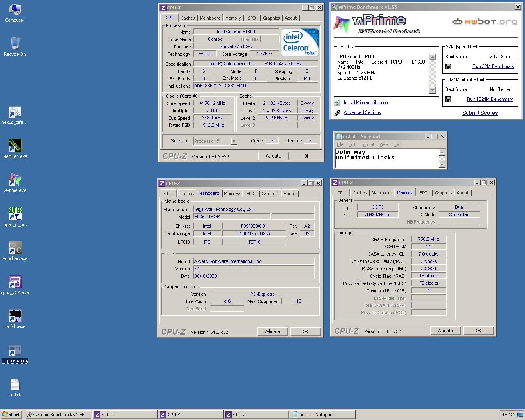The width and height of the screenshot is (525, 420).
Task: Click the 18:12 taskbar clock
Action: point(508,415)
